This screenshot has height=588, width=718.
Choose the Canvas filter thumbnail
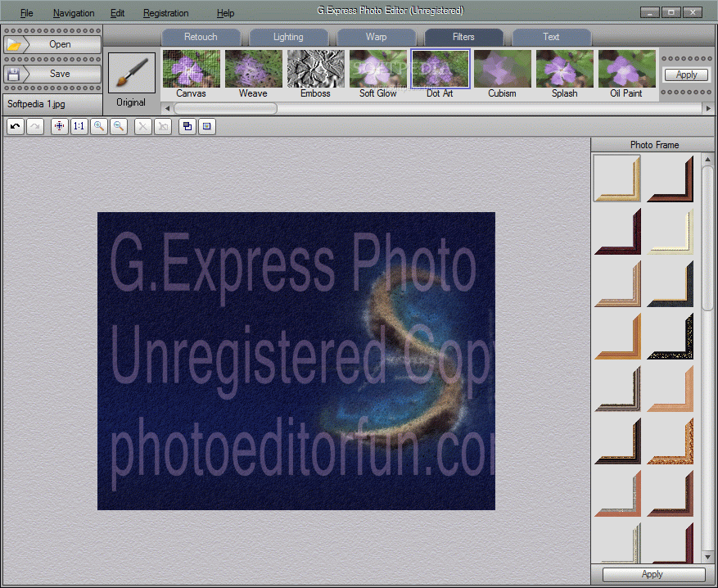coord(192,69)
